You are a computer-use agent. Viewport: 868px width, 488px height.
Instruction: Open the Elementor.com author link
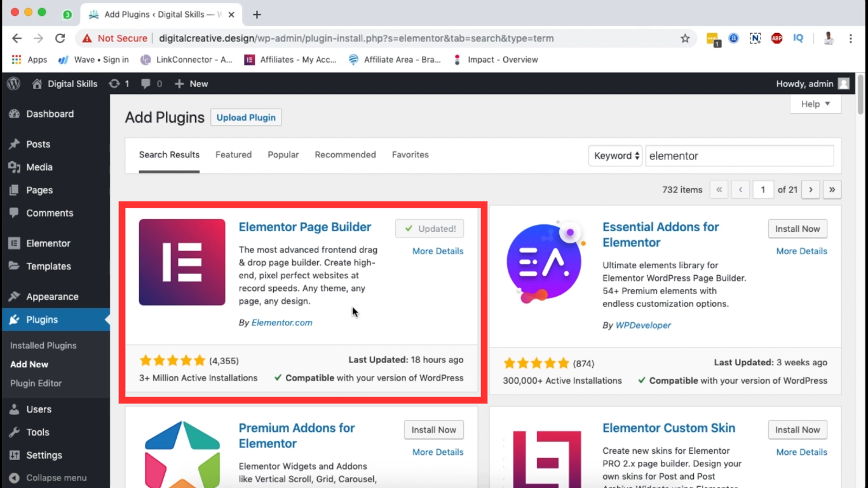[x=282, y=323]
